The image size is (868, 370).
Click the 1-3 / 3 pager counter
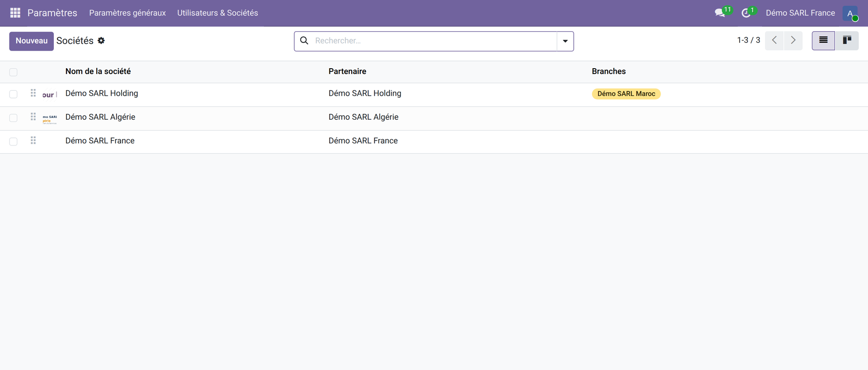(749, 40)
